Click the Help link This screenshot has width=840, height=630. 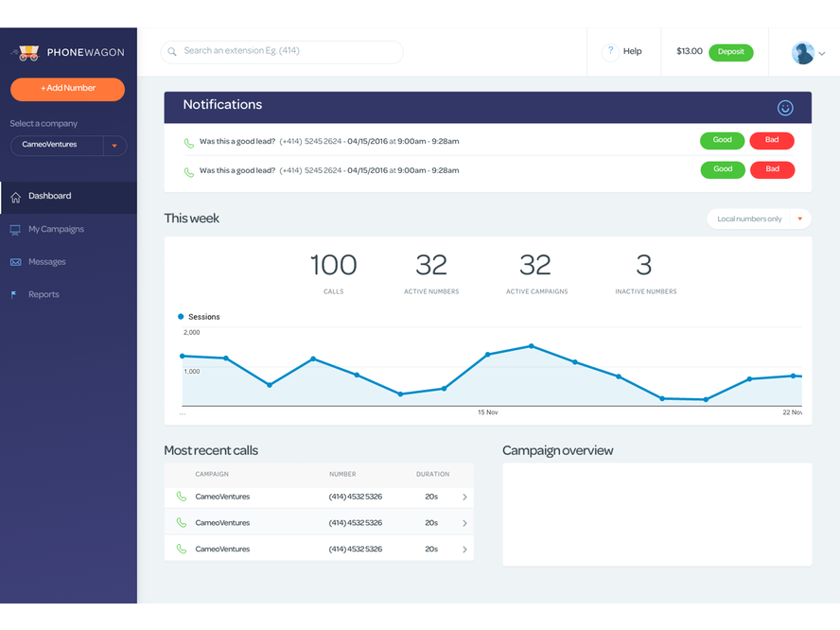[x=632, y=51]
